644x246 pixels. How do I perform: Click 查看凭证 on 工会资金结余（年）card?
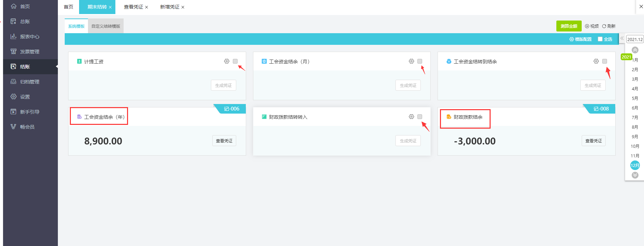pos(224,141)
